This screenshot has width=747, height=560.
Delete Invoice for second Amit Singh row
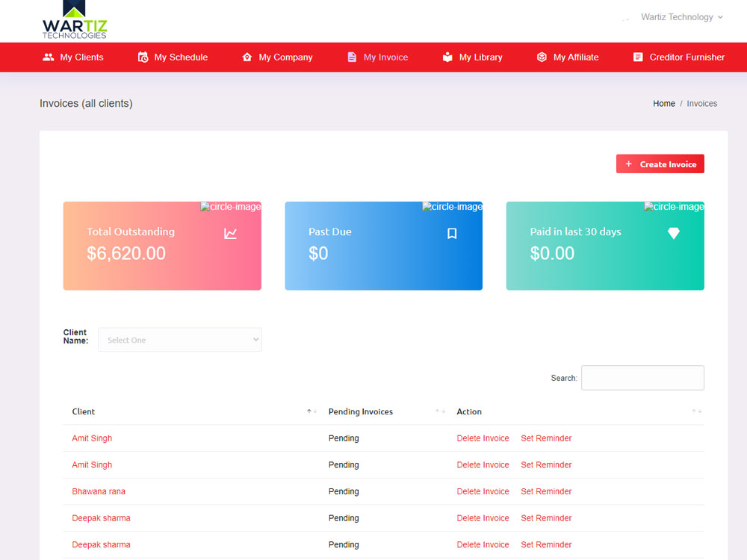483,464
